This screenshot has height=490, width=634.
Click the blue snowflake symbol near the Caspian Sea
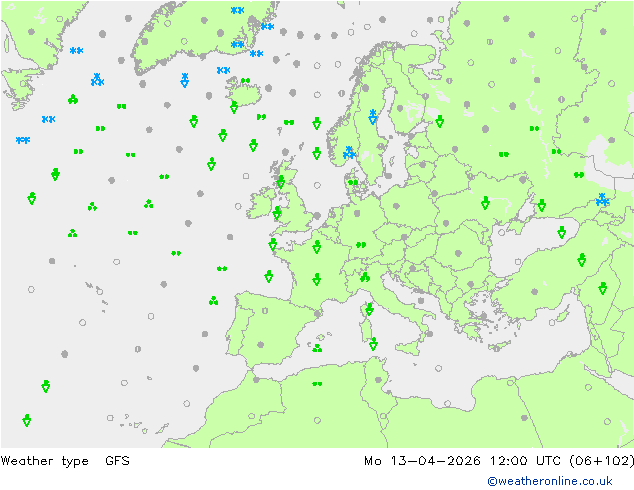602,200
